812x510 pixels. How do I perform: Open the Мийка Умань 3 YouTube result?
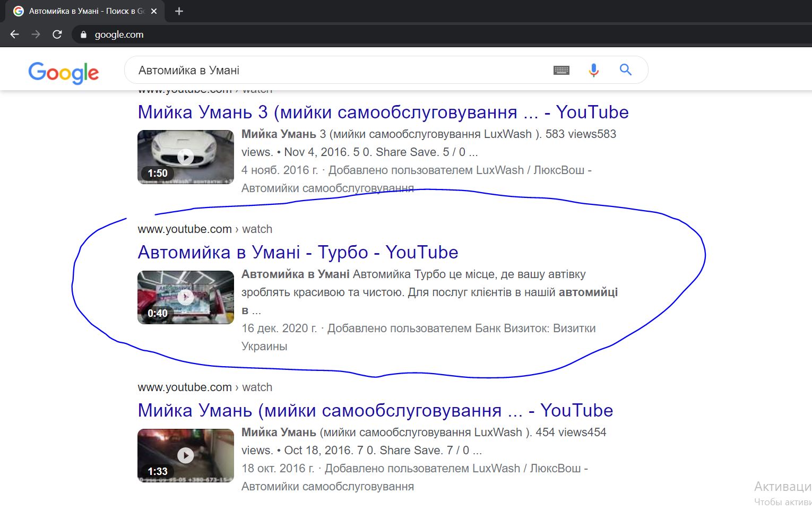pyautogui.click(x=383, y=113)
